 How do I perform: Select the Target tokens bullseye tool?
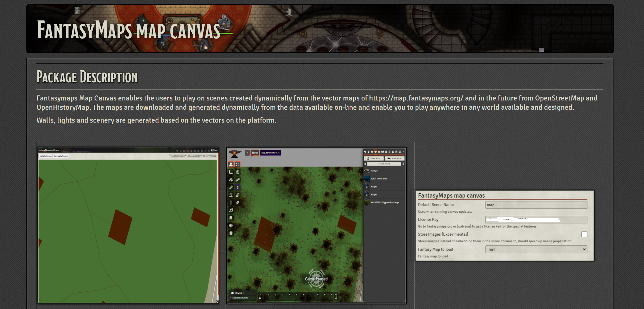coord(238,172)
